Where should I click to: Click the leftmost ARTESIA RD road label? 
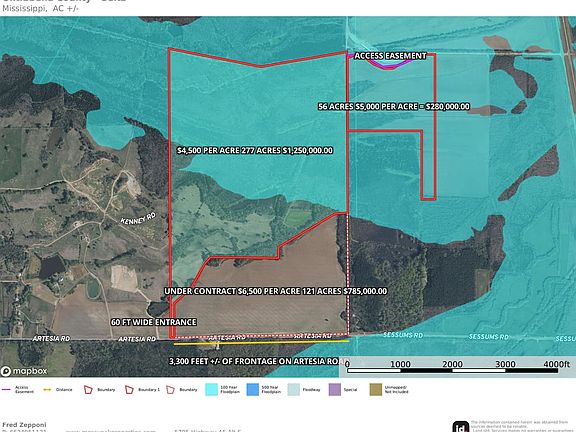[x=51, y=339]
